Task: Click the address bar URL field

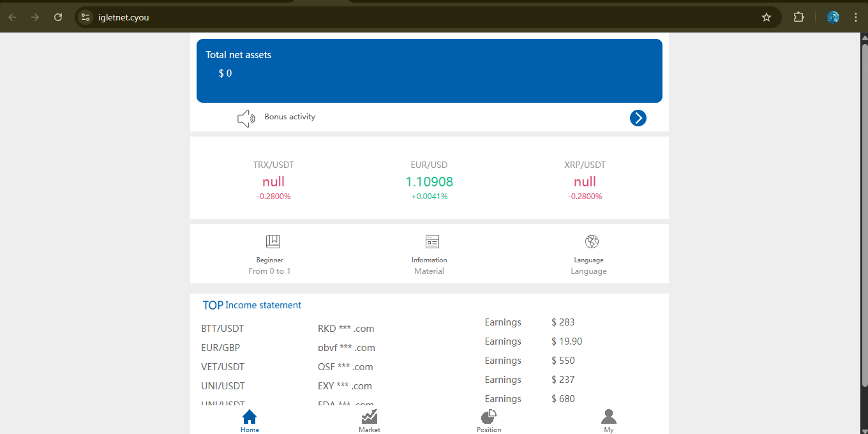Action: point(383,17)
